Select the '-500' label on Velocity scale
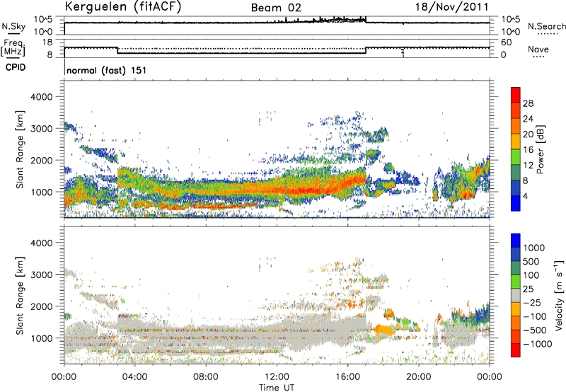The image size is (566, 392). point(535,330)
